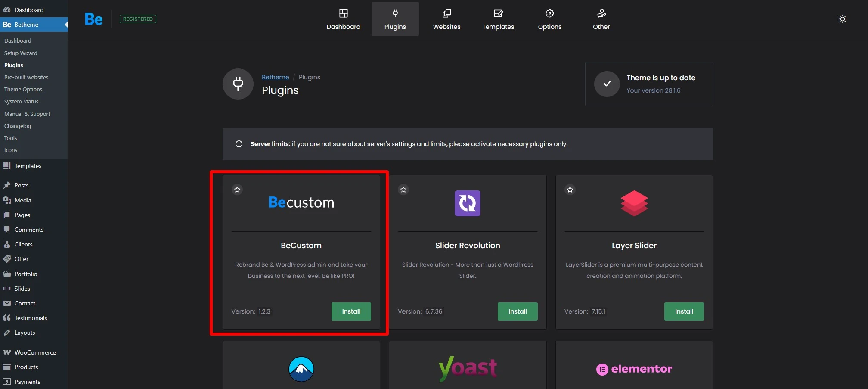868x389 pixels.
Task: Select the Plugins tab in top navigation
Action: click(395, 19)
